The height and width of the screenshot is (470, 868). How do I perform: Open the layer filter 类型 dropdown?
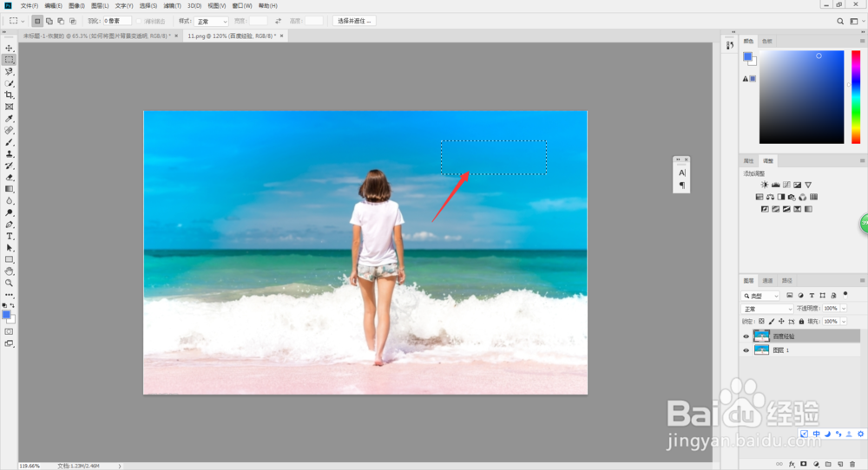[760, 296]
